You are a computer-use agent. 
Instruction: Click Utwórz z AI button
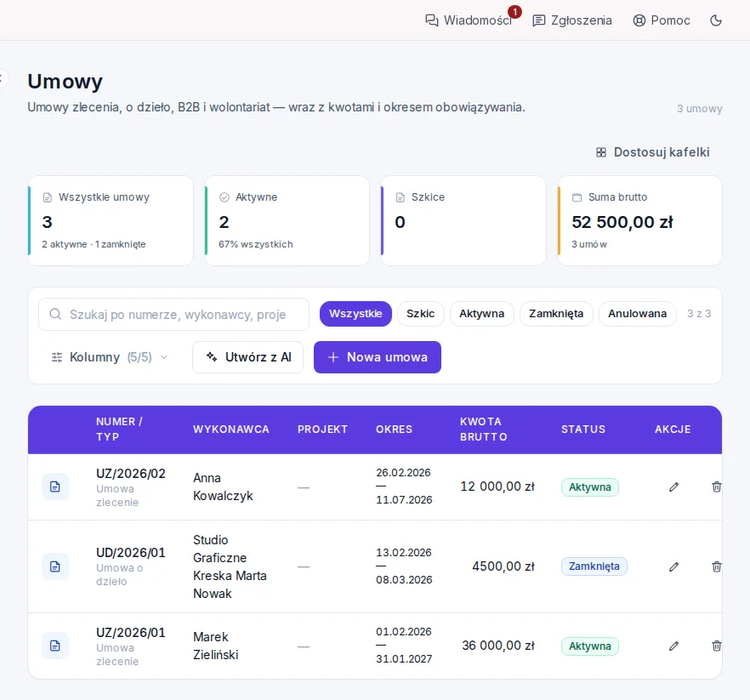point(247,357)
